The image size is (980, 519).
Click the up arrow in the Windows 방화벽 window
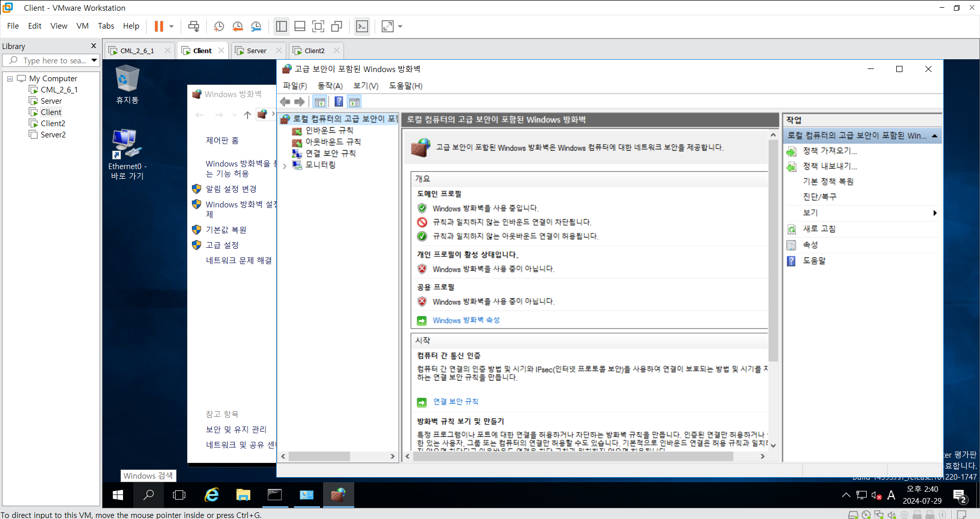(x=248, y=115)
